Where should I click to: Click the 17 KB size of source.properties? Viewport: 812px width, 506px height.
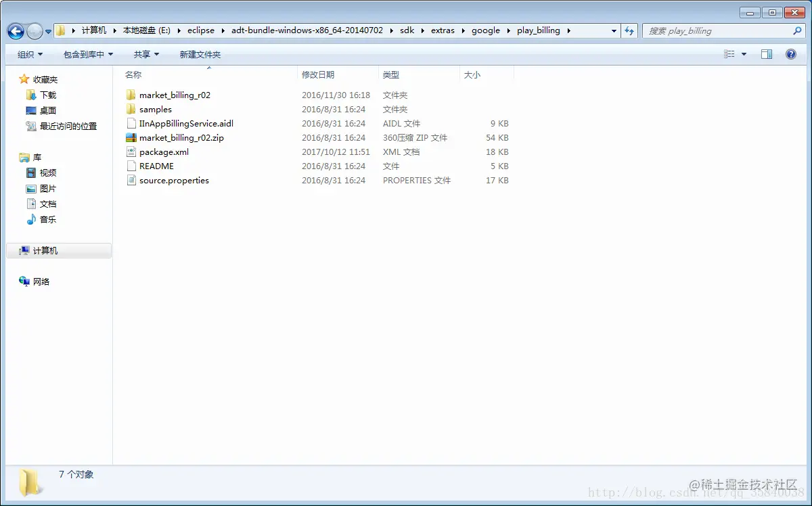pos(497,180)
